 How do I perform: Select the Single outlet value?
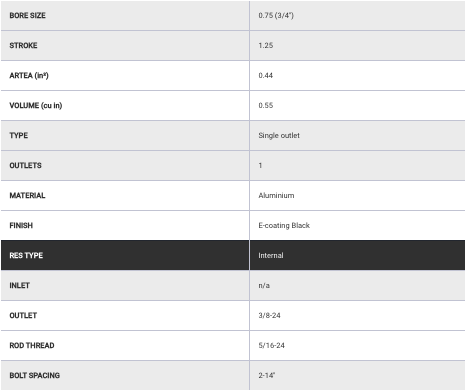click(x=279, y=135)
